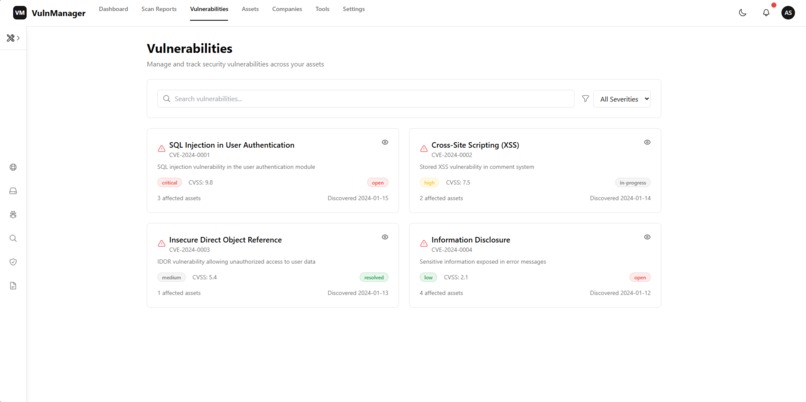
Task: Click the shield check sidebar icon
Action: (x=13, y=262)
